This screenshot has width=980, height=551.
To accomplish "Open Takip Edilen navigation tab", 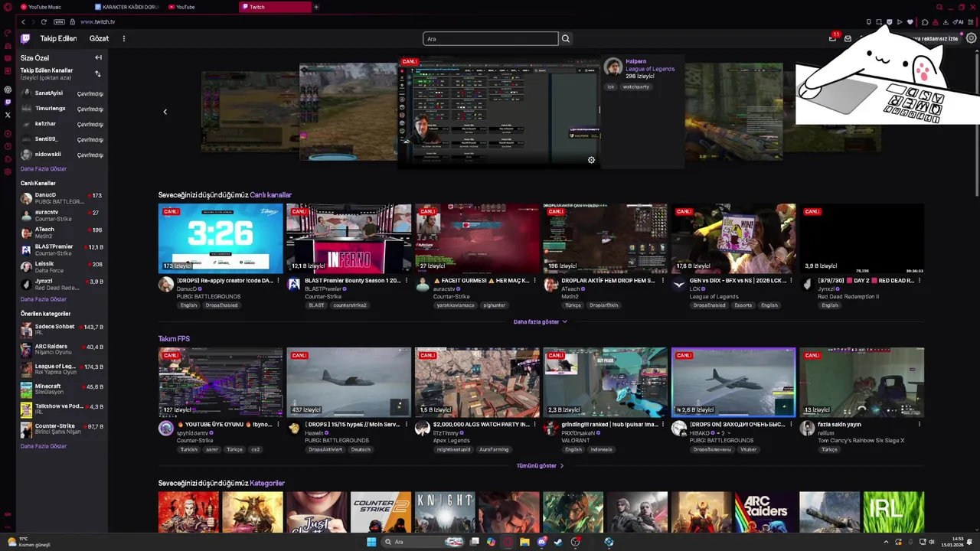I will point(58,38).
